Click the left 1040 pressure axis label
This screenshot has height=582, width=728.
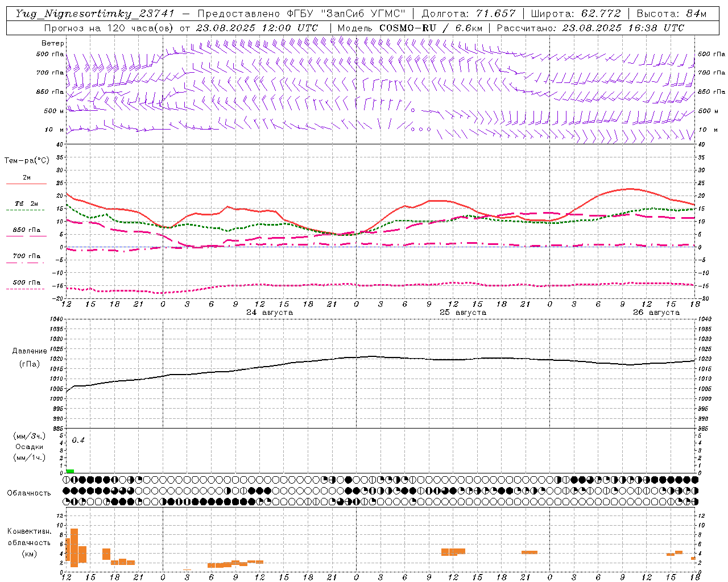pos(57,319)
